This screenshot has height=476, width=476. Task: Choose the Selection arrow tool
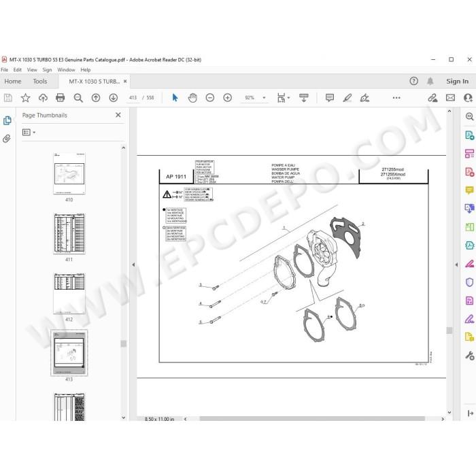click(x=175, y=98)
